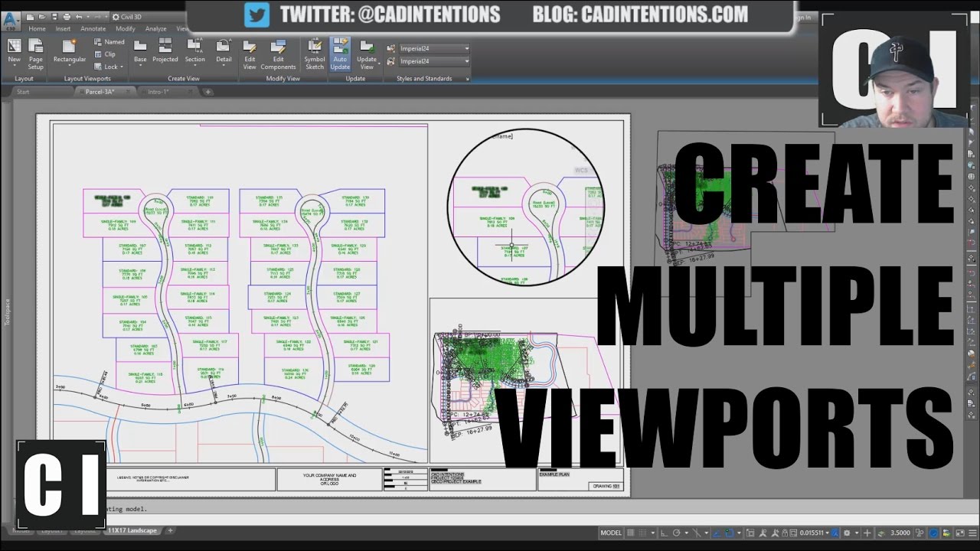Toggle grid display in status bar
The image size is (980, 551).
631,533
